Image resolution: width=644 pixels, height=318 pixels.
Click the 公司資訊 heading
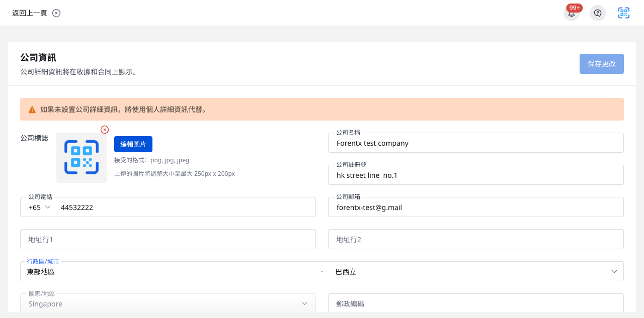[x=38, y=57]
